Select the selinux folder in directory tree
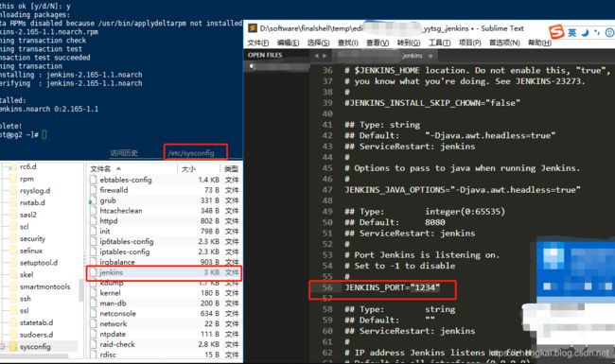615x364 pixels. pos(31,251)
